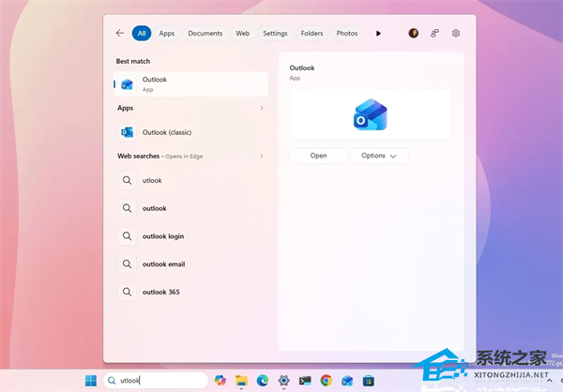Screen dimensions: 563x392
Task: Click the large Outlook icon in preview pane
Action: [371, 114]
